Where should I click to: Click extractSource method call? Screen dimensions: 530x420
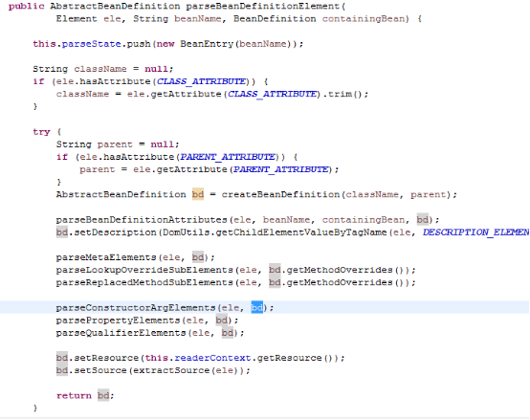click(x=171, y=370)
